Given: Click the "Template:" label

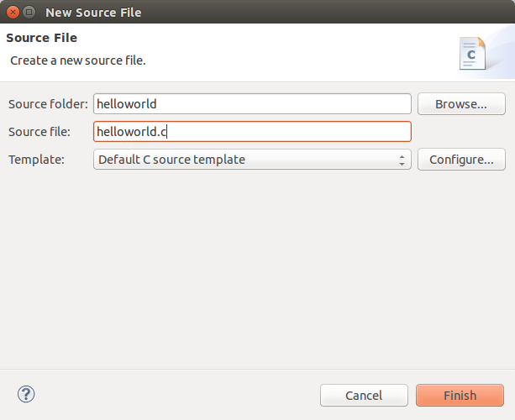Looking at the screenshot, I should pyautogui.click(x=36, y=160).
